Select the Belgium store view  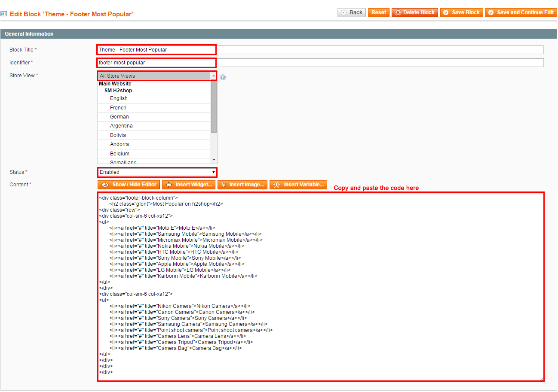(154, 154)
